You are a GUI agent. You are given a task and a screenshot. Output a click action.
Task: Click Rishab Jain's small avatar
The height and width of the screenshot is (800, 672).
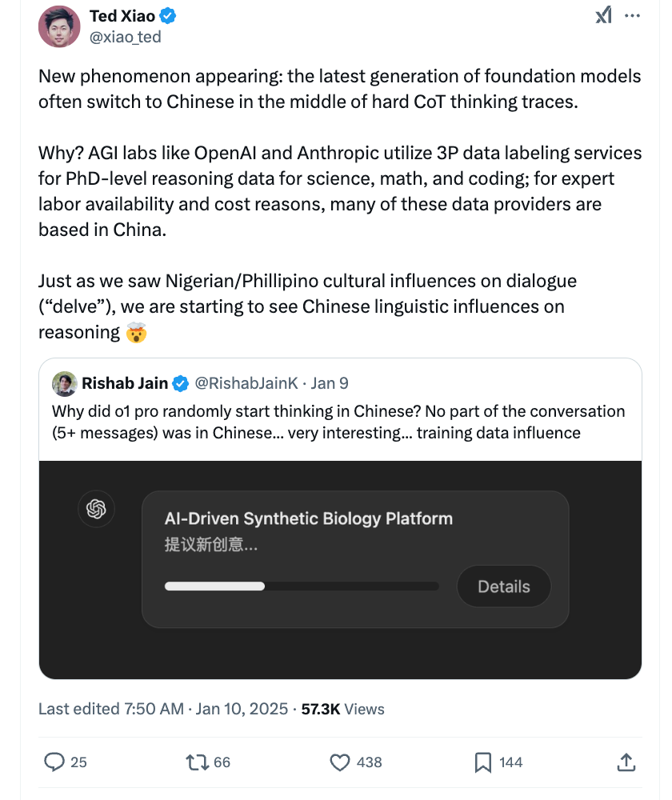pos(65,383)
